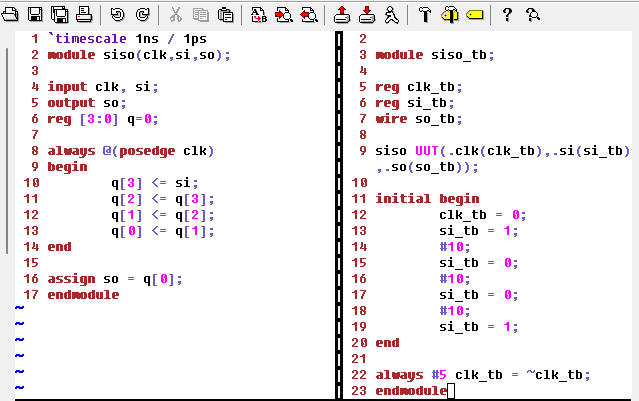Viewport: 639px width, 401px height.
Task: Load a saved session
Action: click(x=342, y=14)
